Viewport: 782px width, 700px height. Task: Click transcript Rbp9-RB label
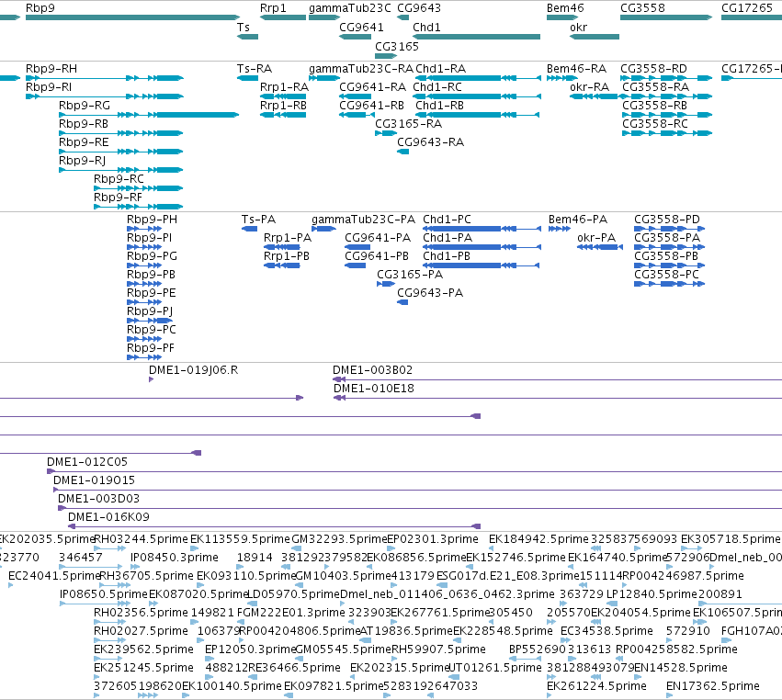pos(84,124)
